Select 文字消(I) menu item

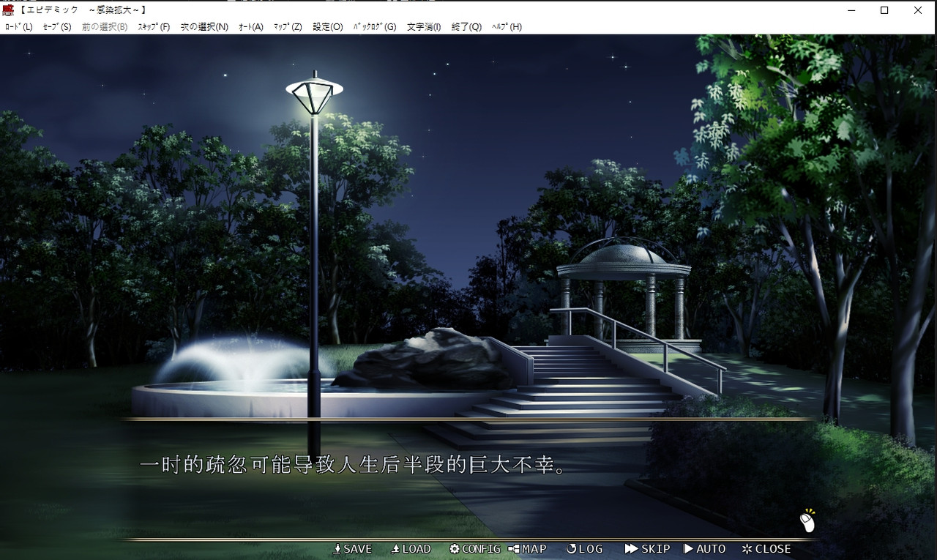(424, 27)
